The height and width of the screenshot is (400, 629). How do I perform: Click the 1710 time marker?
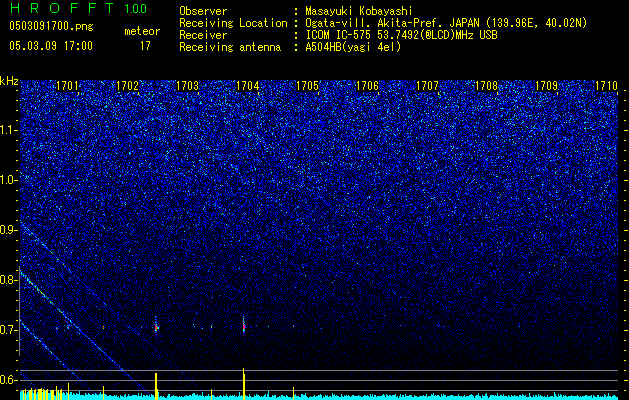[x=606, y=86]
